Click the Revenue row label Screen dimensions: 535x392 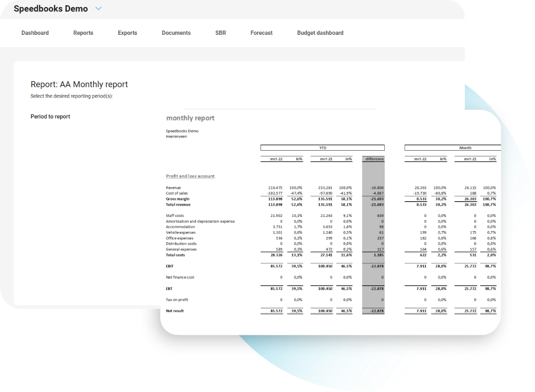tap(173, 188)
